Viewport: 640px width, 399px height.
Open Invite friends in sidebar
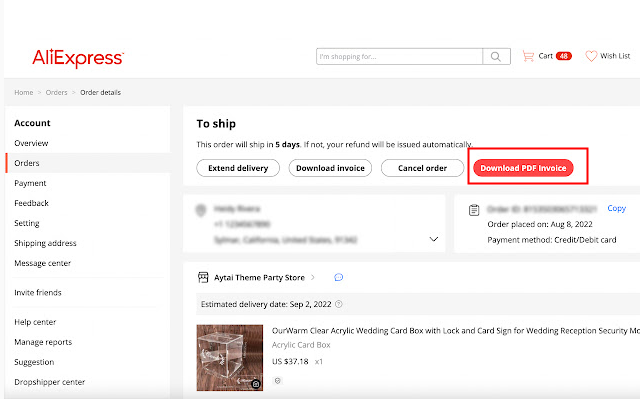38,293
